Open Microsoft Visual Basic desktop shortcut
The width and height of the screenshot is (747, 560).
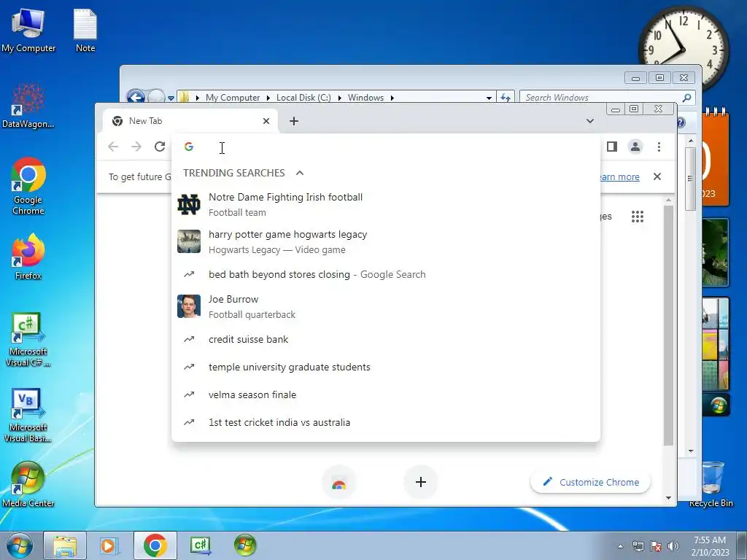(28, 415)
